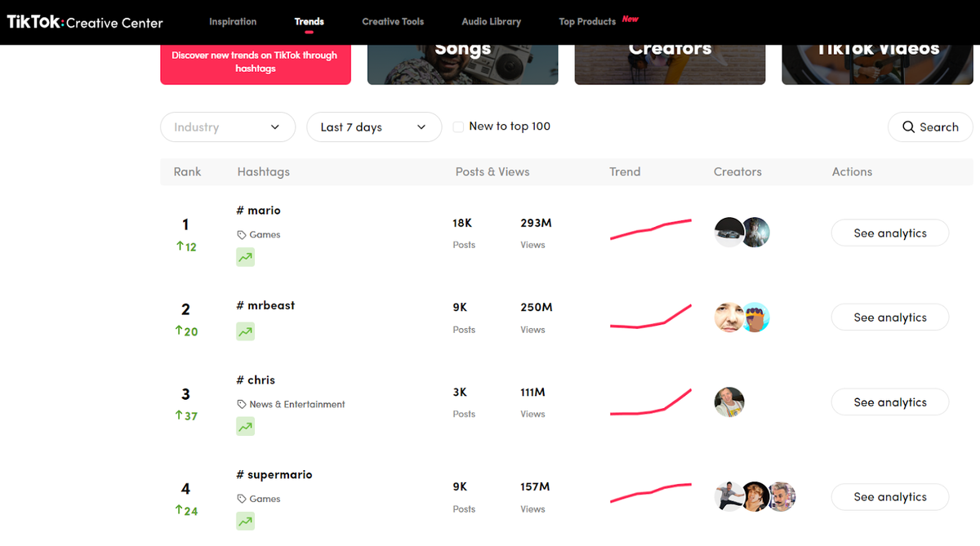
Task: Open the # supermario hashtag
Action: 274,475
